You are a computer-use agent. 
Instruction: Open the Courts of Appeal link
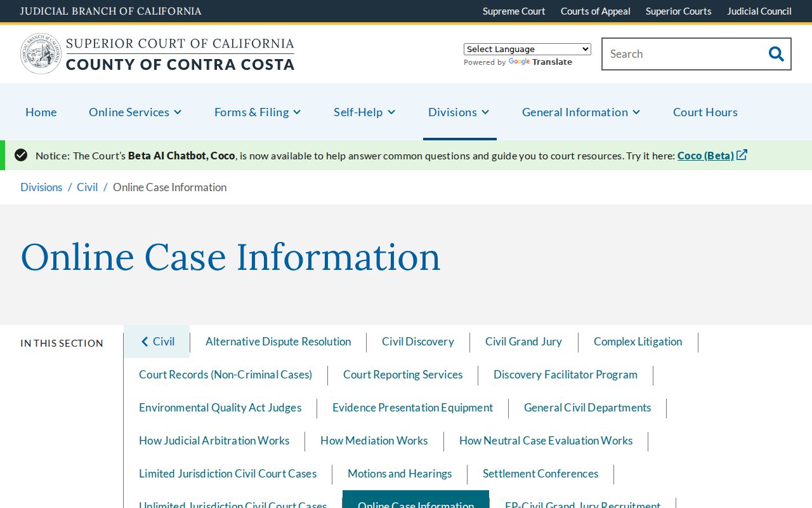pyautogui.click(x=596, y=11)
